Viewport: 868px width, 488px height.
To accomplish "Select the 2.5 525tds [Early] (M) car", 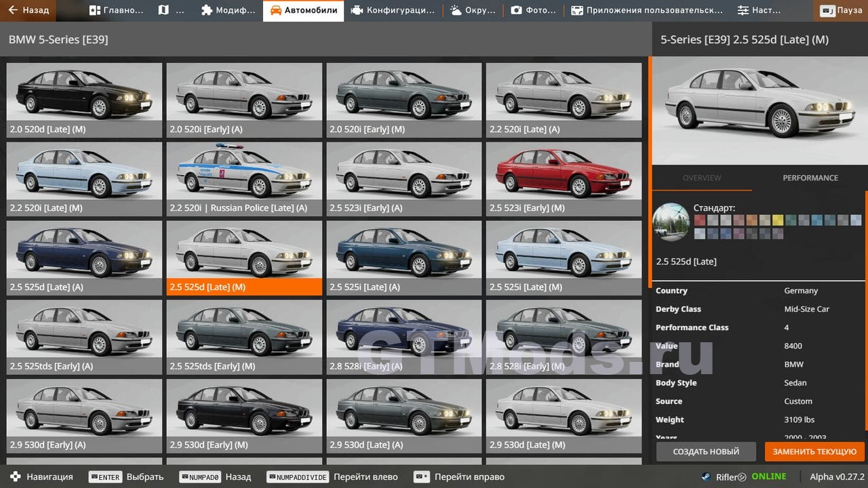I will [244, 337].
